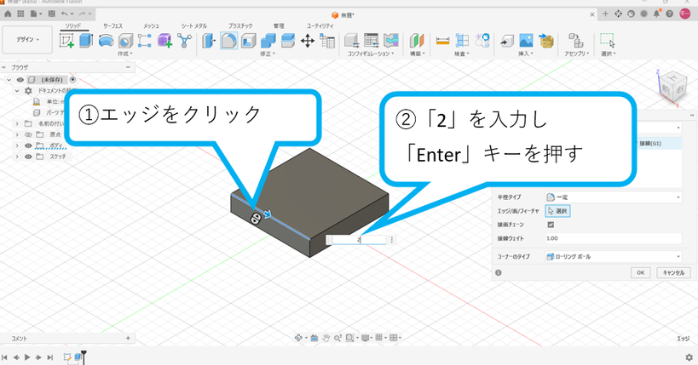Open the Change Parameters table tool

coord(327,41)
